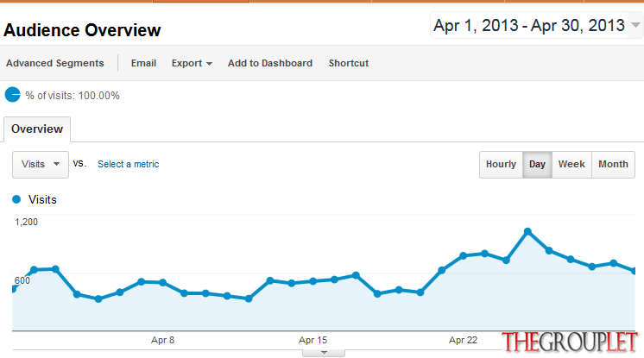Switch graph to Day view
Screen dimensions: 644x358
click(537, 164)
